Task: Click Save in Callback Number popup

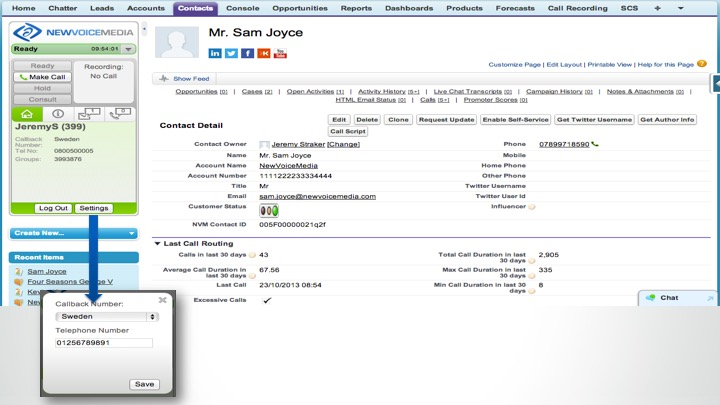Action: click(x=144, y=384)
